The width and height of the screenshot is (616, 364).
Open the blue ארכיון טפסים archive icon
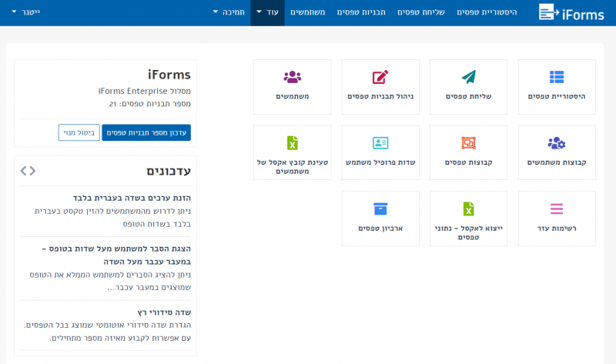point(380,209)
